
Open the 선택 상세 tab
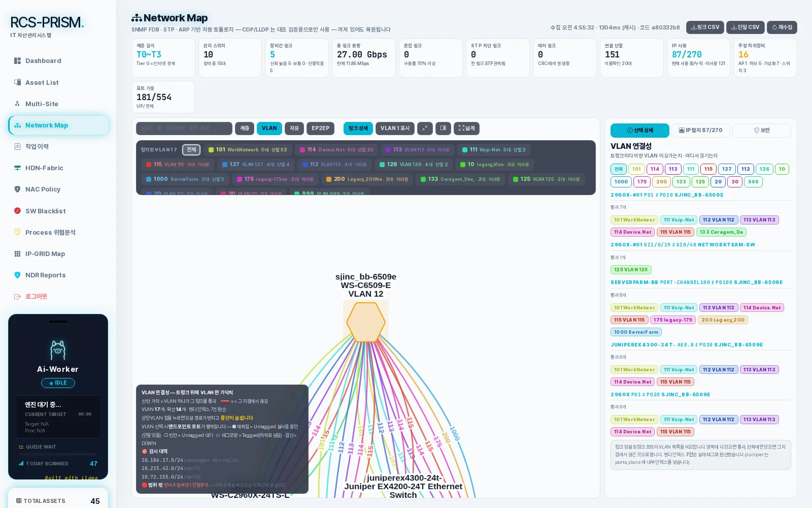tap(640, 131)
